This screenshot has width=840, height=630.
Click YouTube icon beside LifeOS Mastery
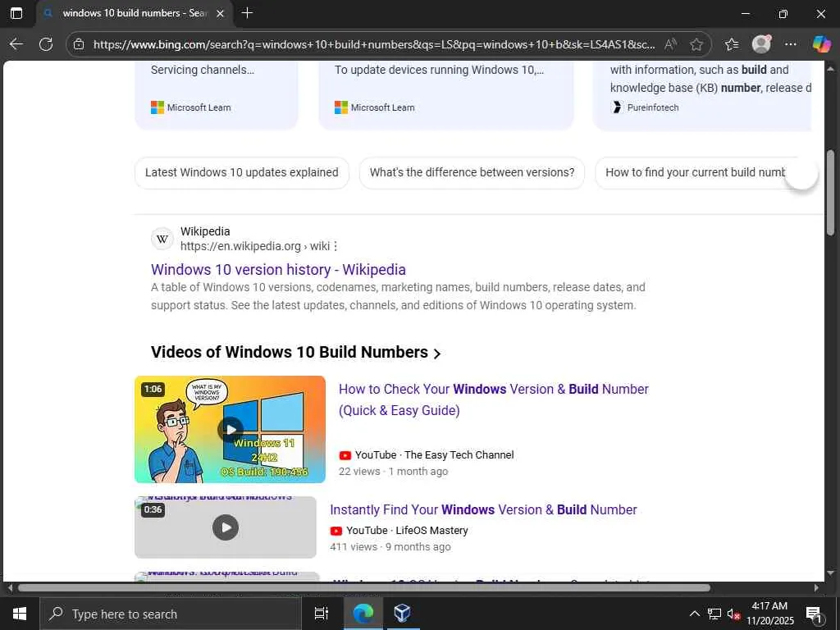336,531
